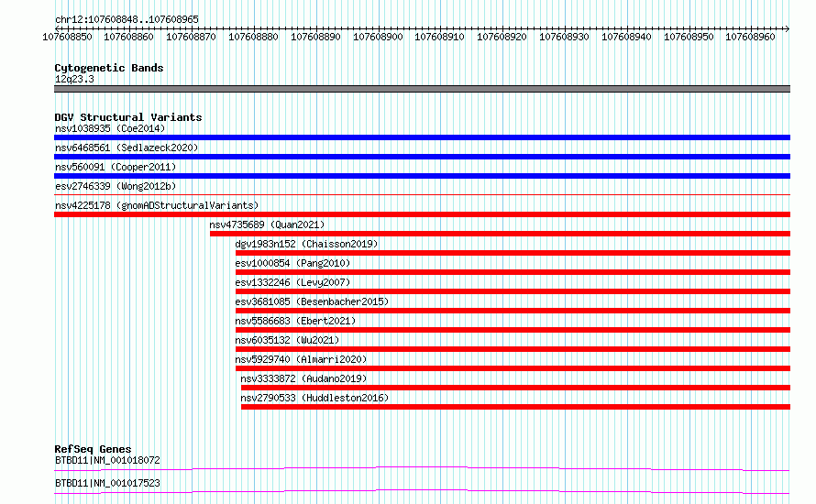Click ruler position 107608910

[440, 37]
